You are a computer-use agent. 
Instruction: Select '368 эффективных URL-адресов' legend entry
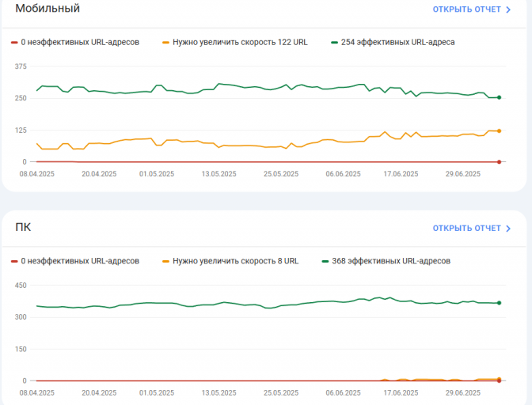391,261
